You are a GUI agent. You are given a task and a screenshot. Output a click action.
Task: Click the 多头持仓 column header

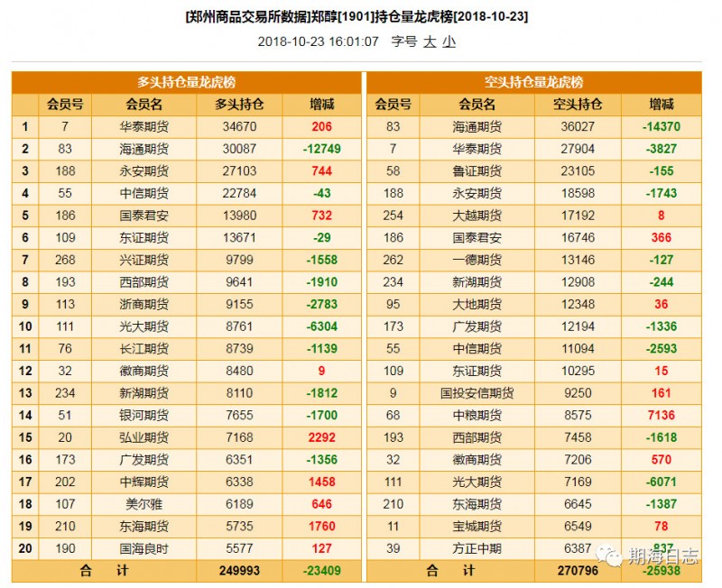tap(239, 105)
